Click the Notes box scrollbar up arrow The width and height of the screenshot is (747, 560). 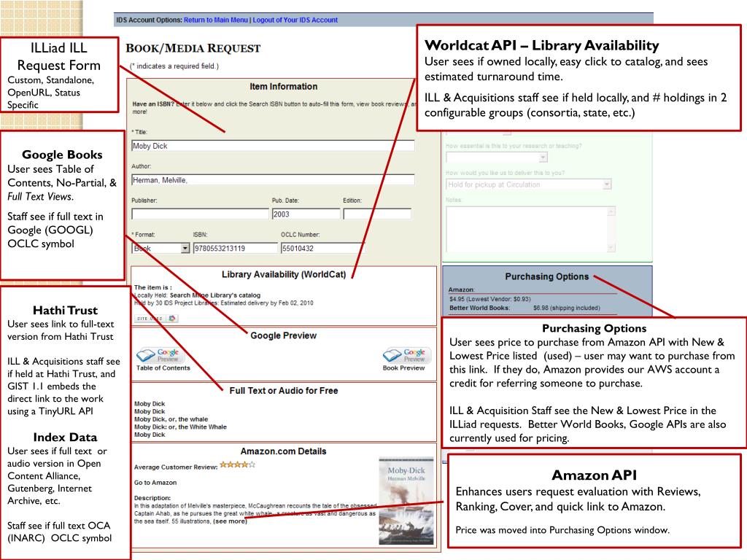[612, 211]
